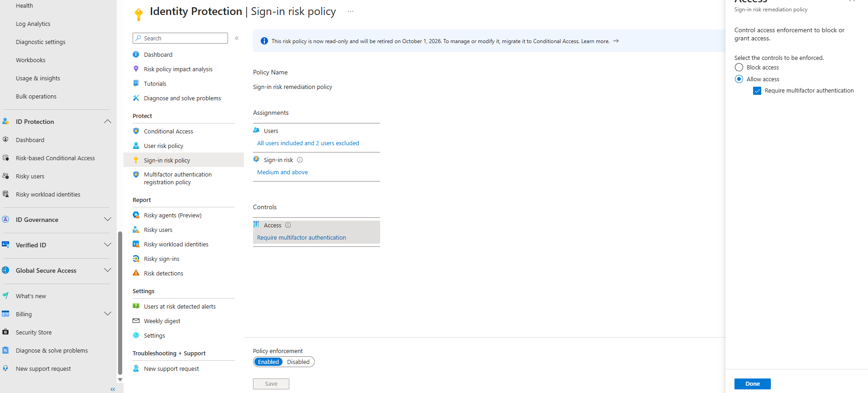Image resolution: width=868 pixels, height=393 pixels.
Task: Expand the ID Governance section
Action: pos(108,220)
